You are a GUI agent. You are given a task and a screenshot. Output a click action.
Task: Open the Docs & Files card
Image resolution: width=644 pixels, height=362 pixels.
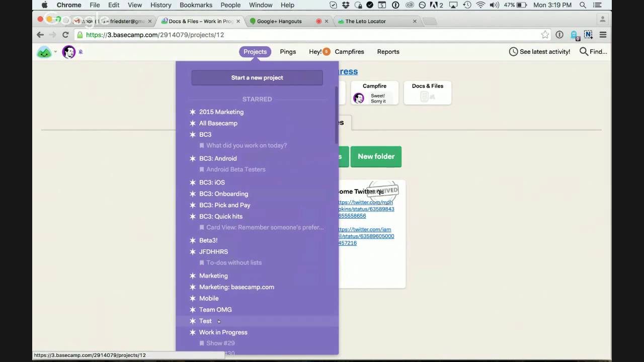pyautogui.click(x=428, y=93)
